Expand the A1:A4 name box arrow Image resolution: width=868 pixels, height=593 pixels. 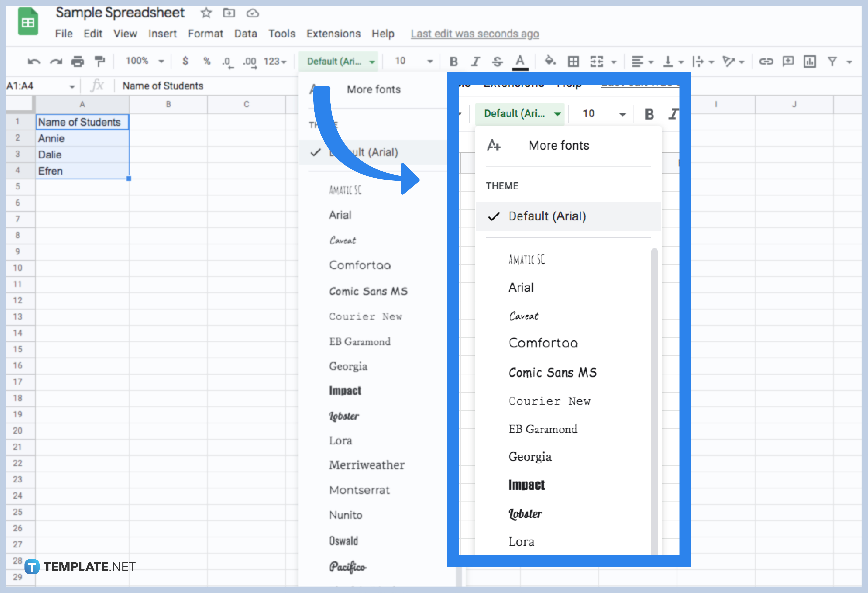pyautogui.click(x=72, y=87)
